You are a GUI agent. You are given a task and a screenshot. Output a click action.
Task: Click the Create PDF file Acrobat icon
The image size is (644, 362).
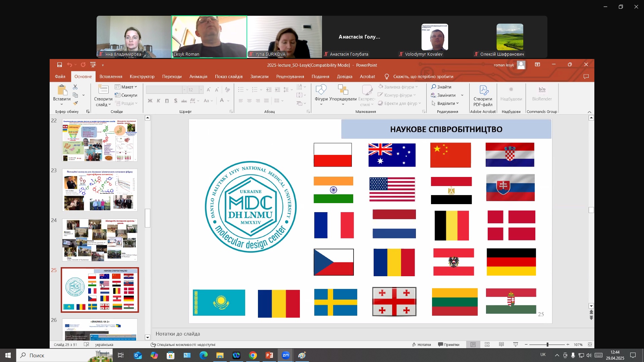(x=483, y=96)
